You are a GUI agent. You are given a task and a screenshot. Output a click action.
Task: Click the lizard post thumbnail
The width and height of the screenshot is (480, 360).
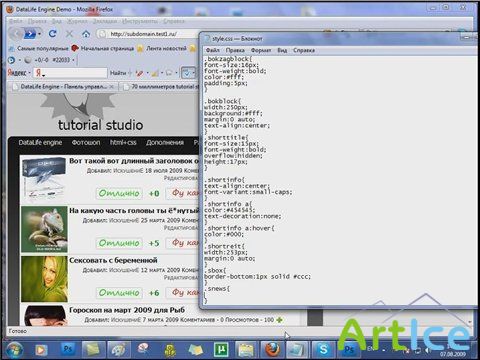(44, 229)
